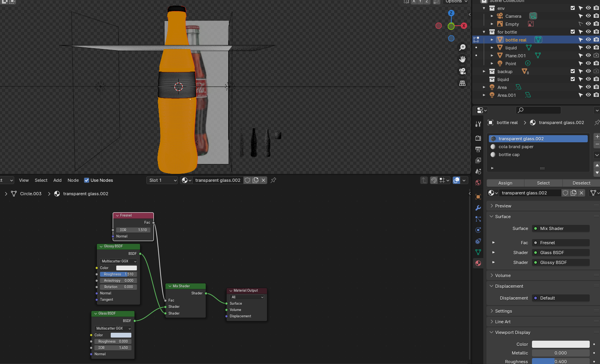Viewport: 600px width, 364px height.
Task: Click the Deselect button
Action: [581, 183]
